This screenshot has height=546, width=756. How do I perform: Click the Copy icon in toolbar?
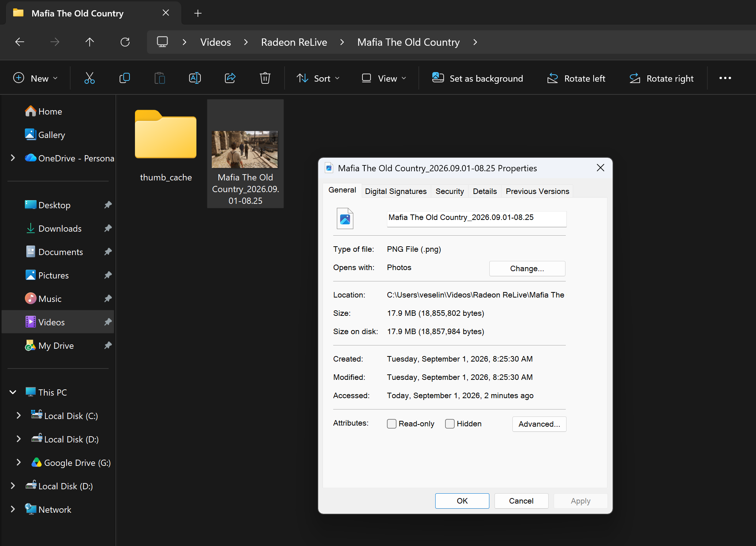pyautogui.click(x=125, y=78)
